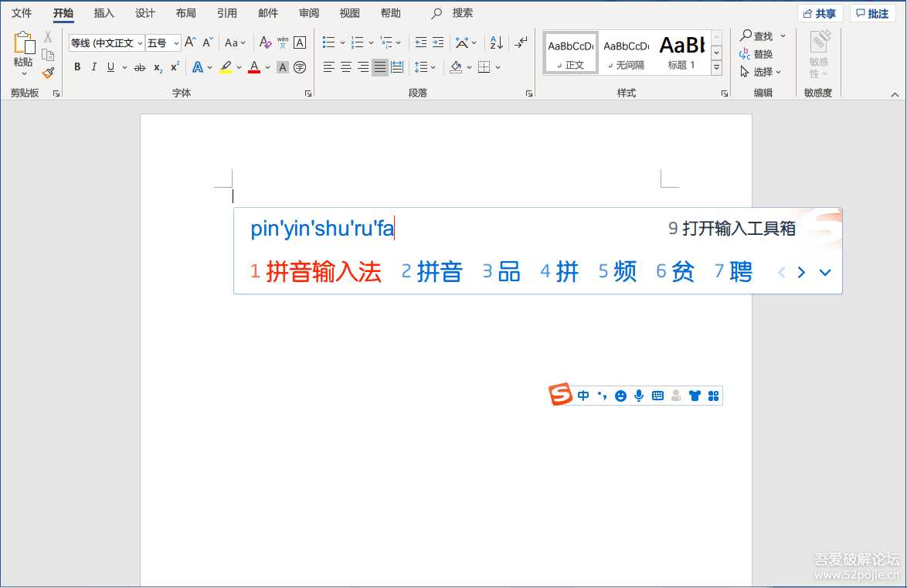
Task: Toggle Italic formatting
Action: (x=94, y=67)
